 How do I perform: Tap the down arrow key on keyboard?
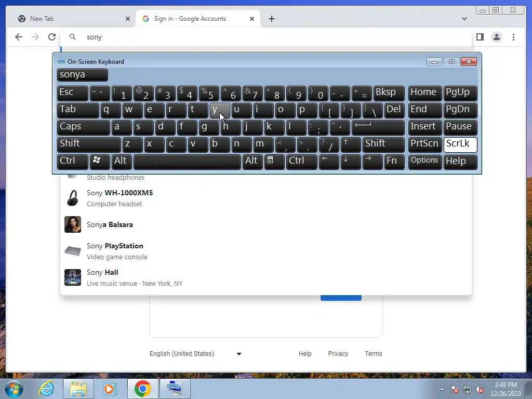click(351, 161)
